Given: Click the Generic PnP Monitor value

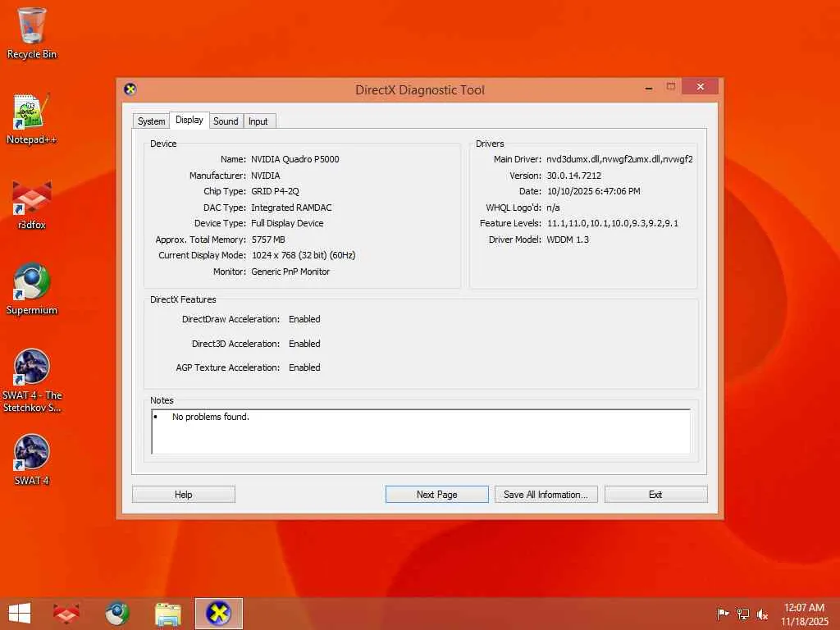Looking at the screenshot, I should (x=290, y=272).
